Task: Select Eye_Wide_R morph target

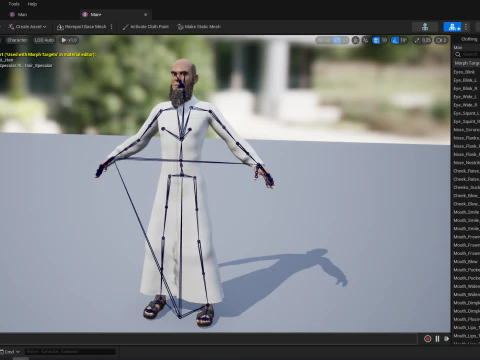Action: (465, 105)
